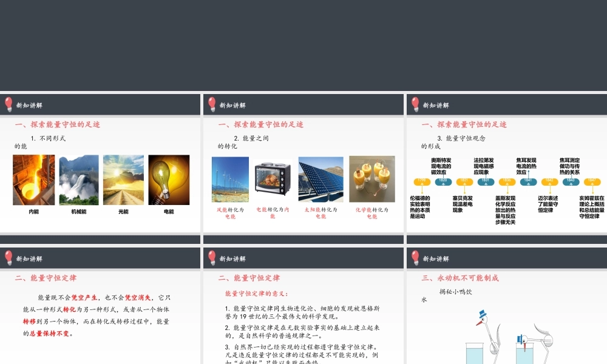Click the yellow 1798 year badge on the timeline
The height and width of the screenshot is (364, 607).
pyautogui.click(x=421, y=181)
